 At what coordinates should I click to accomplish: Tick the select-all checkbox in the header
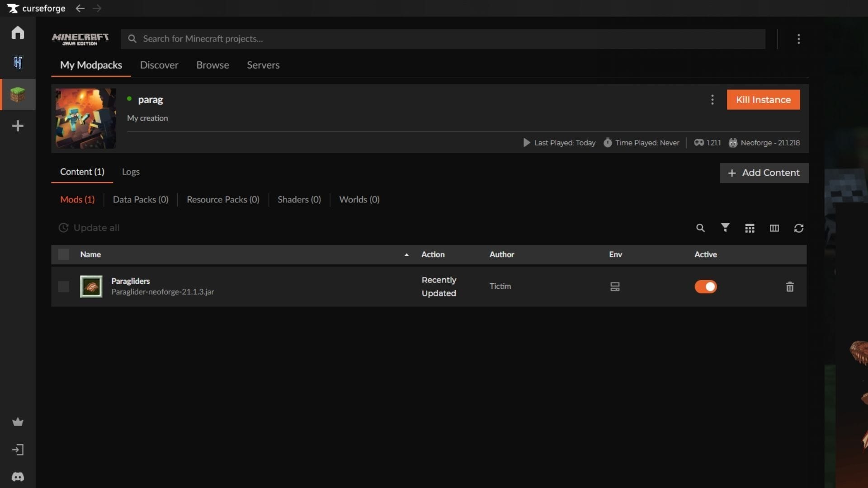point(64,254)
